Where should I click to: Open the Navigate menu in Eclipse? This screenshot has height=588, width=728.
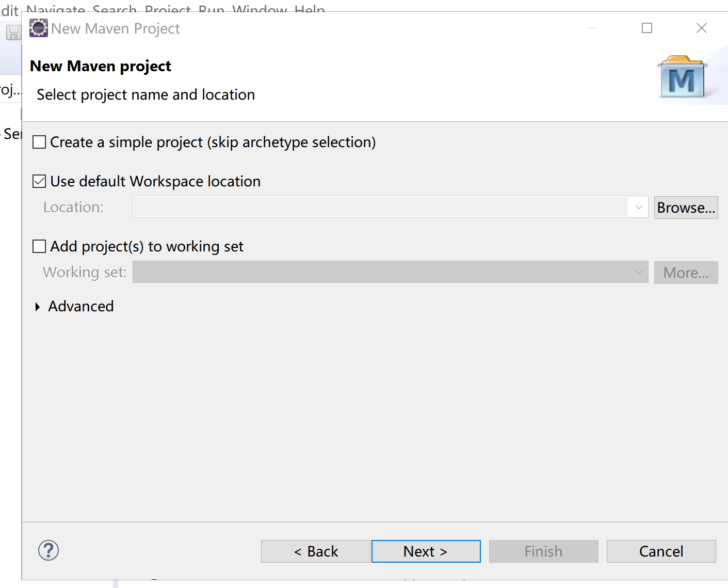tap(56, 9)
